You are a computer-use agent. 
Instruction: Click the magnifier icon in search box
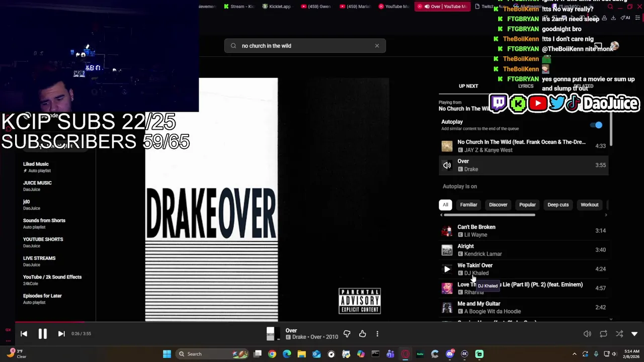(x=233, y=46)
